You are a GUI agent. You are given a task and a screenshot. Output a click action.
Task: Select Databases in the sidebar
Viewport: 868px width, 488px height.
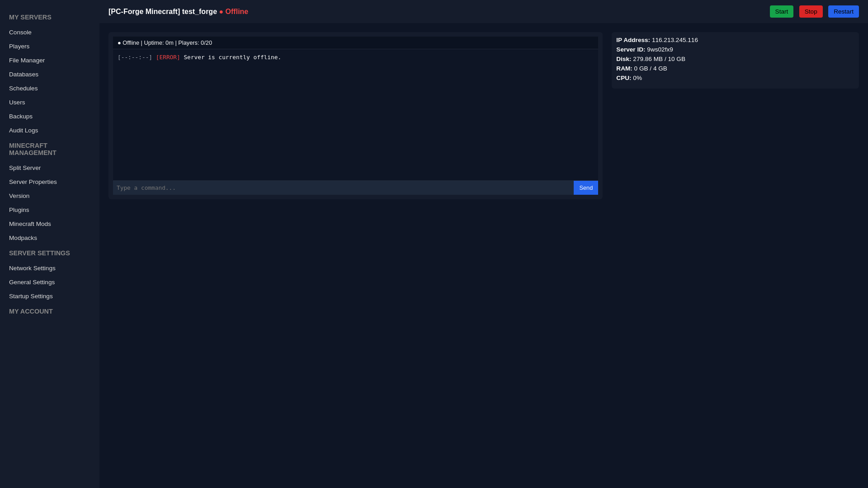tap(24, 75)
